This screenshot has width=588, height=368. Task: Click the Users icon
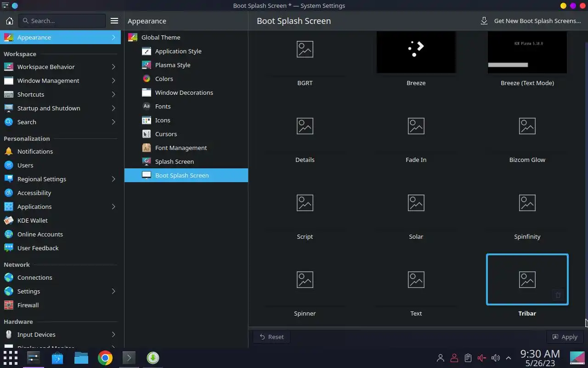pos(8,165)
